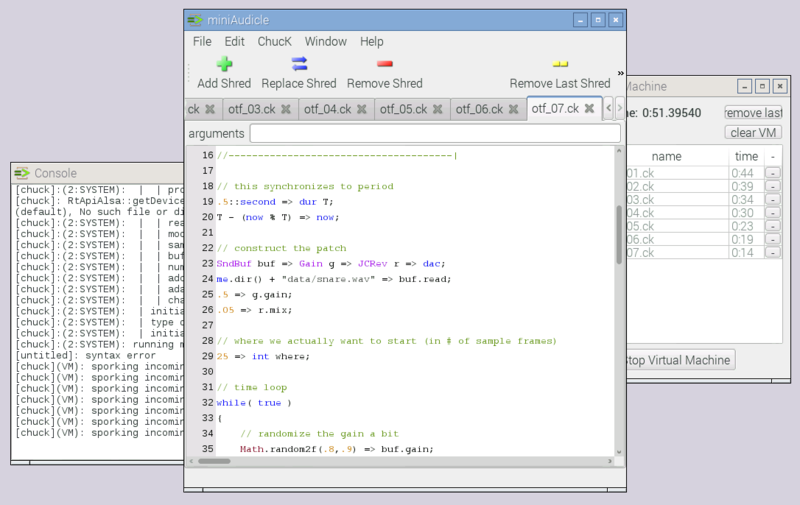800x505 pixels.
Task: Close the miniAudicle editor window
Action: (616, 20)
